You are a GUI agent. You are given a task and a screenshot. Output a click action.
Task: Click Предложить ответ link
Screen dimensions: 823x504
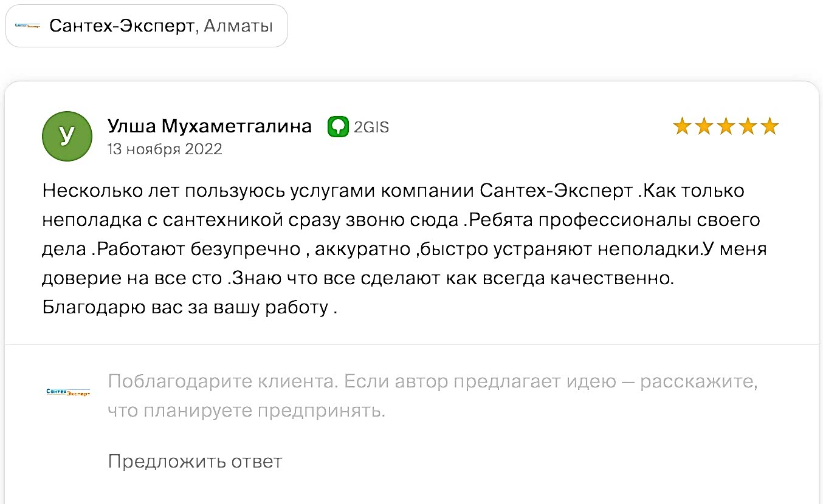pos(195,461)
